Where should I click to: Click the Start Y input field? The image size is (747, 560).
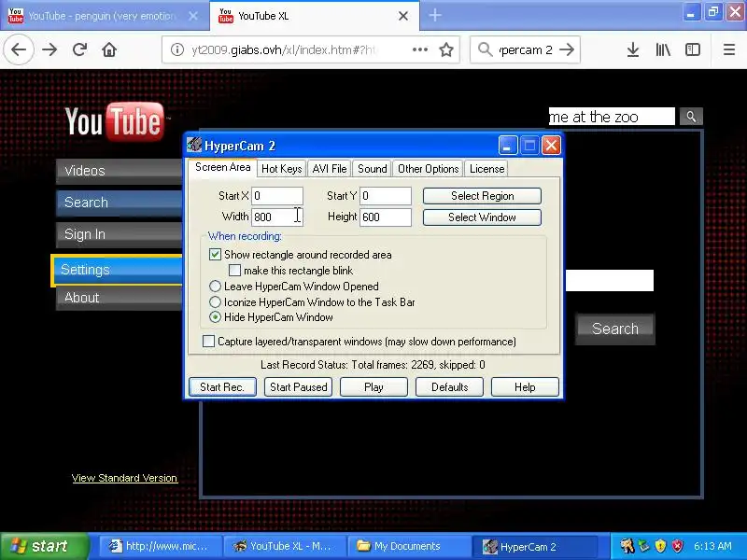(386, 196)
